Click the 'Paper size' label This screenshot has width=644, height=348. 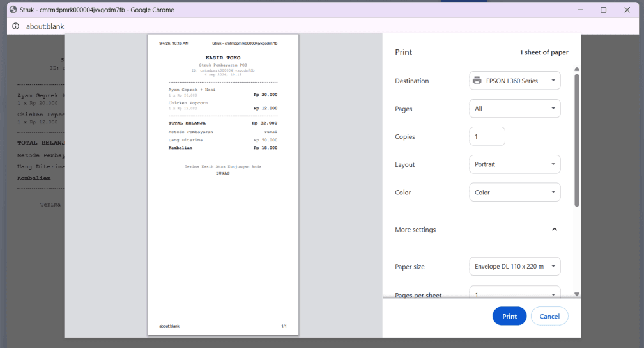point(410,267)
